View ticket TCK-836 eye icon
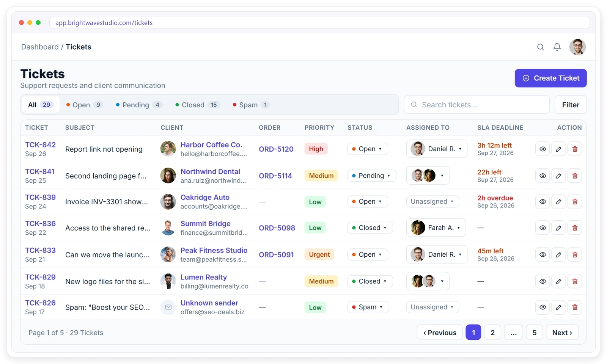 tap(543, 228)
